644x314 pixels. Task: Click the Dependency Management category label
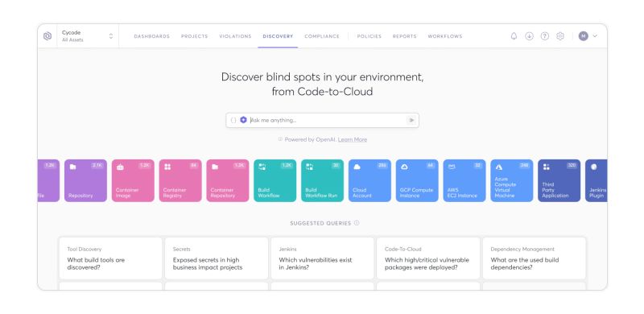click(x=522, y=249)
